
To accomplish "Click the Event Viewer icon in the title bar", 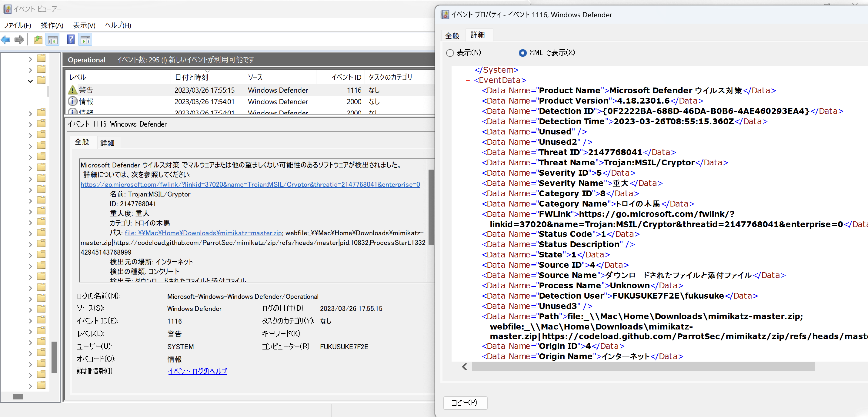I will [x=7, y=9].
